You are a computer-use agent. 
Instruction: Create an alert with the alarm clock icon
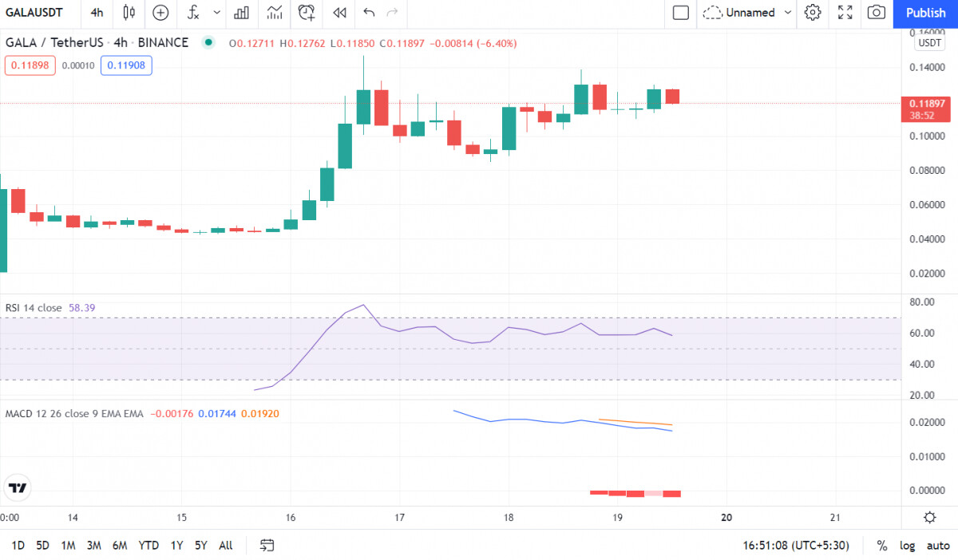click(307, 12)
